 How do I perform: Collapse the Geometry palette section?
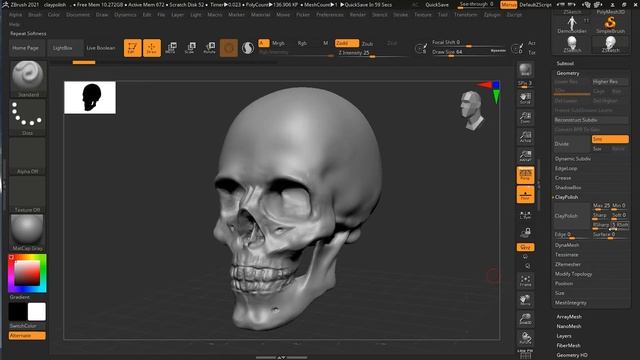click(x=568, y=73)
